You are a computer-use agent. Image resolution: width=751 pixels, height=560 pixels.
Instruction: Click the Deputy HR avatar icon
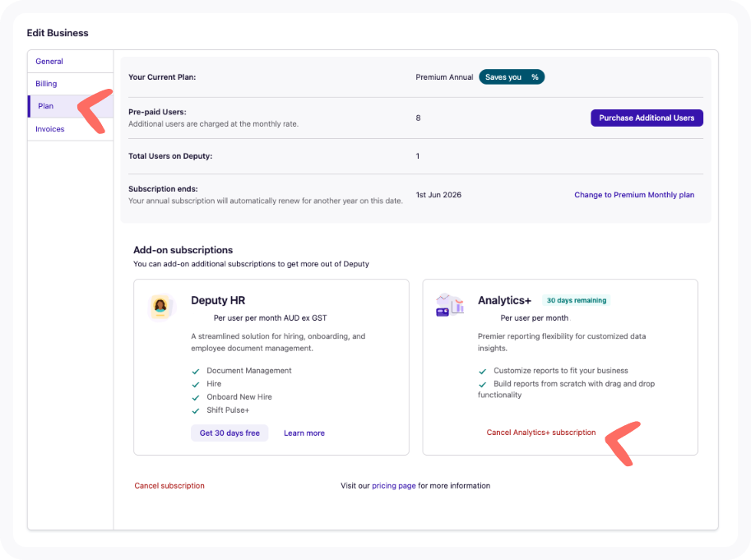click(160, 307)
